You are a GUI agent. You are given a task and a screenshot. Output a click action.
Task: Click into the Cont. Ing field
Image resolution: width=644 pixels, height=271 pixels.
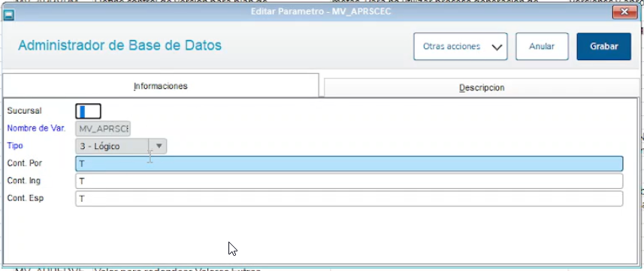click(349, 181)
